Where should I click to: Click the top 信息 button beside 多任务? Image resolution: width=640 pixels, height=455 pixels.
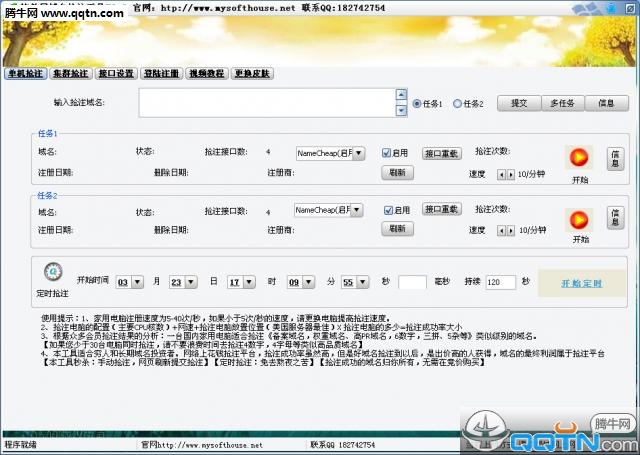(607, 103)
